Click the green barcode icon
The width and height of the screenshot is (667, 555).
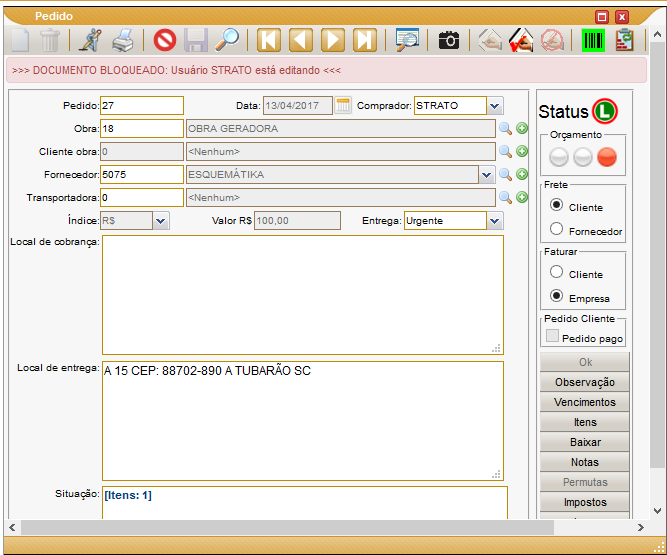coord(593,40)
